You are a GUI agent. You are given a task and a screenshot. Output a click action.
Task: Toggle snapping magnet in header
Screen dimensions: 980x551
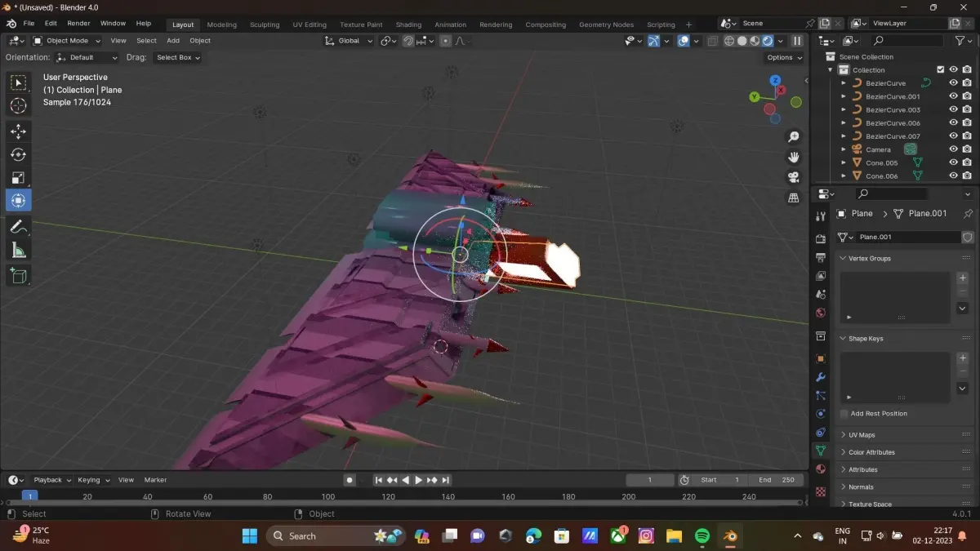pyautogui.click(x=408, y=40)
